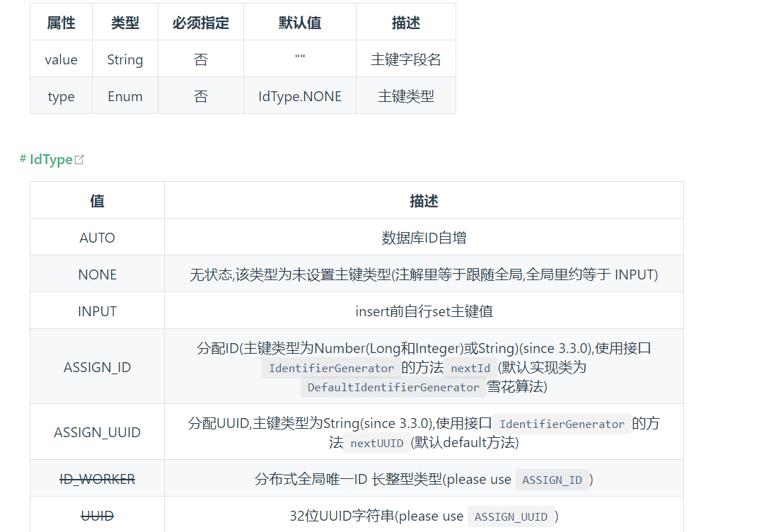Viewport: 781px width, 532px height.
Task: Open the IdType heading link
Action: tap(51, 160)
